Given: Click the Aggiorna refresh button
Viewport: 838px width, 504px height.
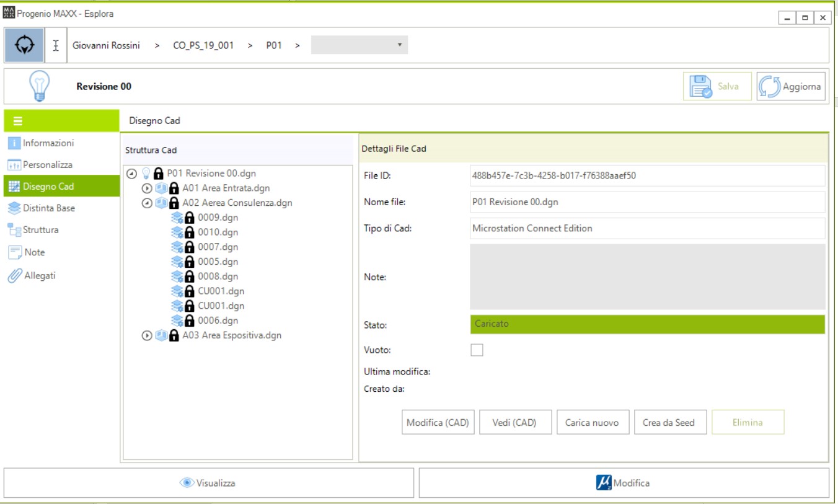Looking at the screenshot, I should (x=791, y=86).
